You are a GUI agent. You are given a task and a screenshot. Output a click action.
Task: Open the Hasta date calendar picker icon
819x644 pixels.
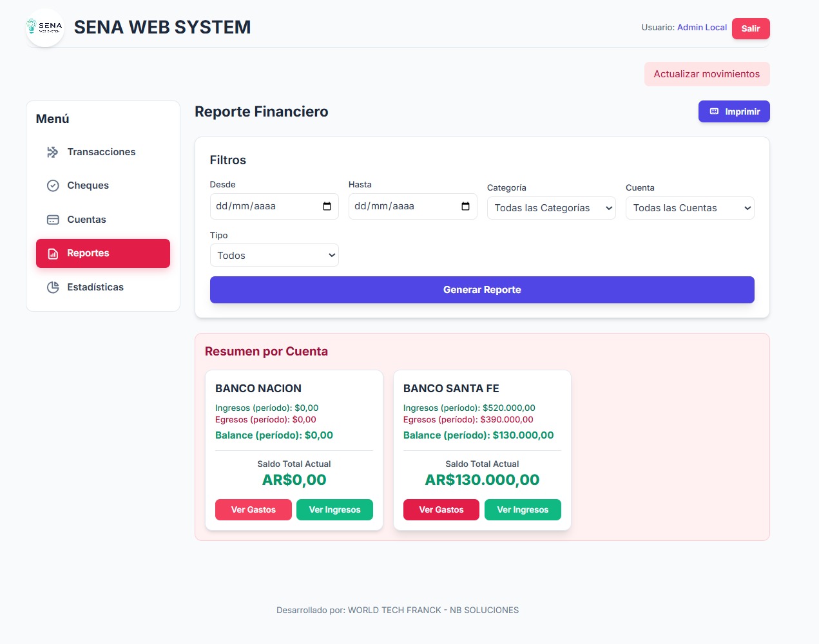[465, 206]
